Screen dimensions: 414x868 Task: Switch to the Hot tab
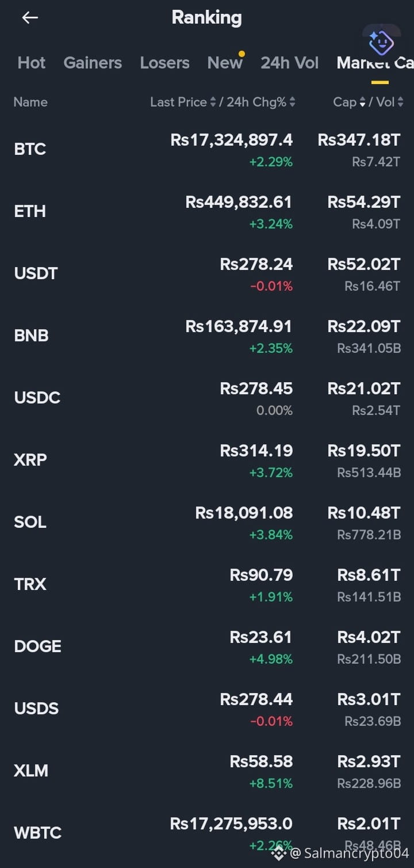click(x=32, y=63)
